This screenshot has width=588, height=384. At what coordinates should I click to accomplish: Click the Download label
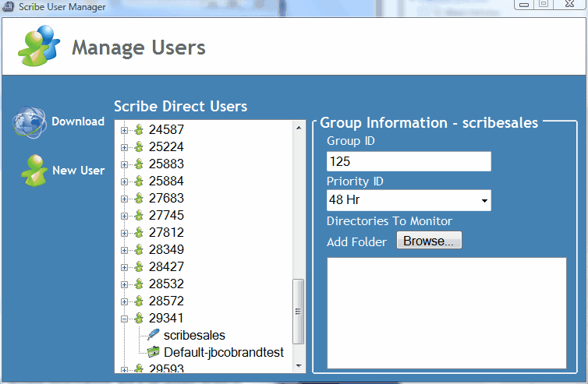click(78, 122)
